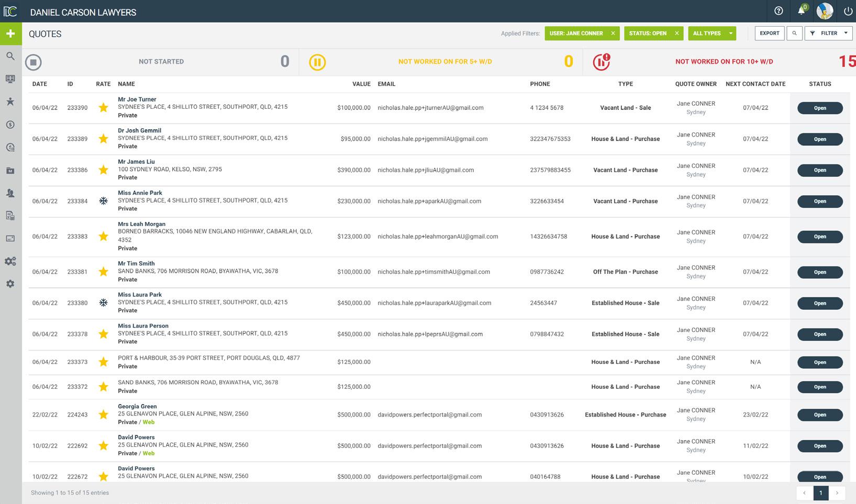
Task: Expand the All Types dropdown
Action: pyautogui.click(x=712, y=33)
